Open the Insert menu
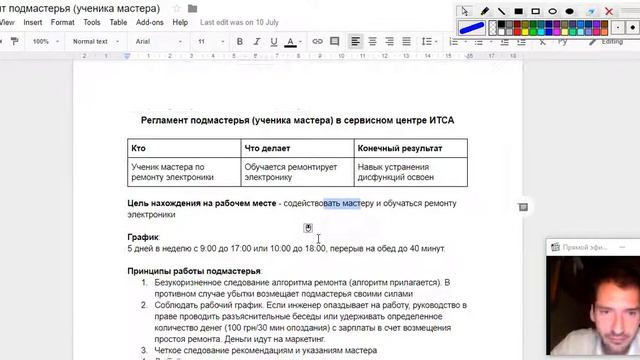 click(33, 22)
